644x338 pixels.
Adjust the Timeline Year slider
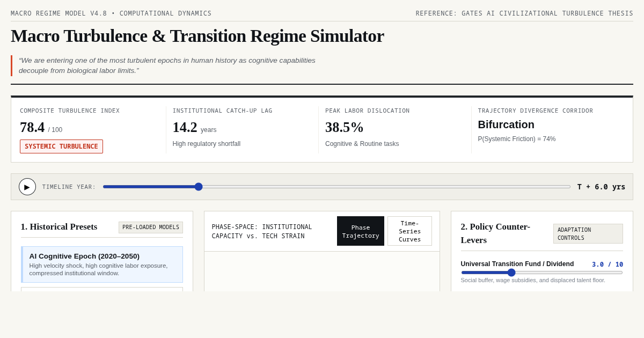(336, 187)
